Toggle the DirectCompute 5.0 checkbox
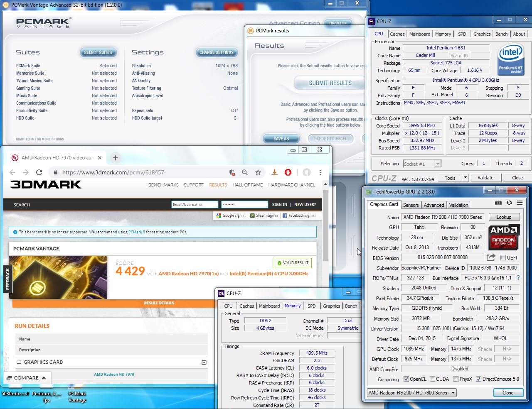 click(478, 379)
